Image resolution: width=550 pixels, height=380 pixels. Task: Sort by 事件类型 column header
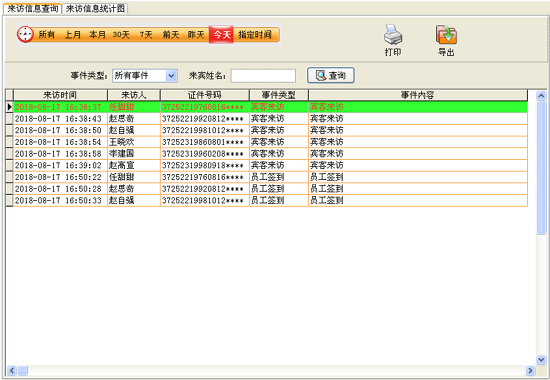[x=279, y=95]
